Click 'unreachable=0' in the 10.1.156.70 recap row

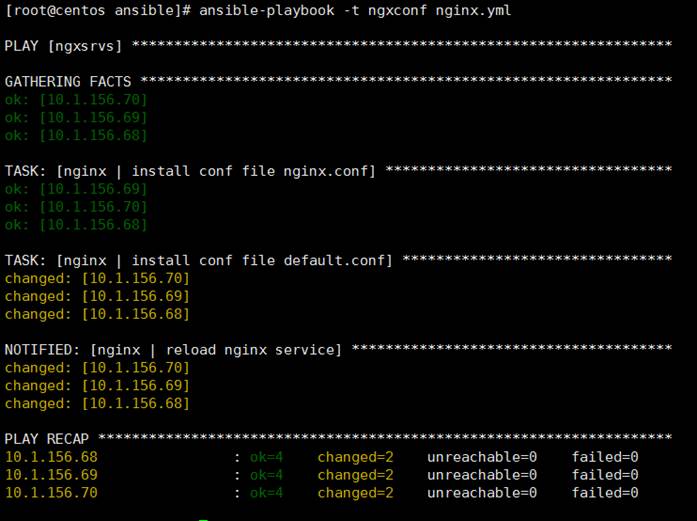(482, 493)
